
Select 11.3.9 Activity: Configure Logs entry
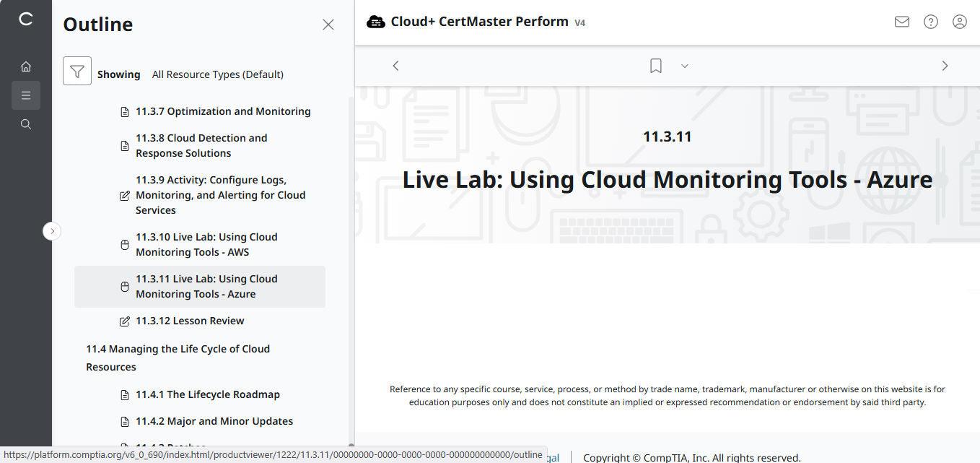tap(220, 194)
